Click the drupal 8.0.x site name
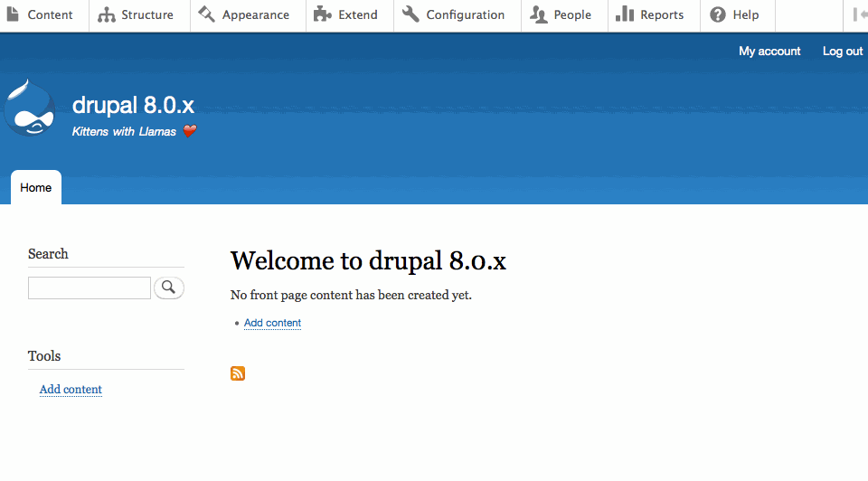 click(133, 105)
